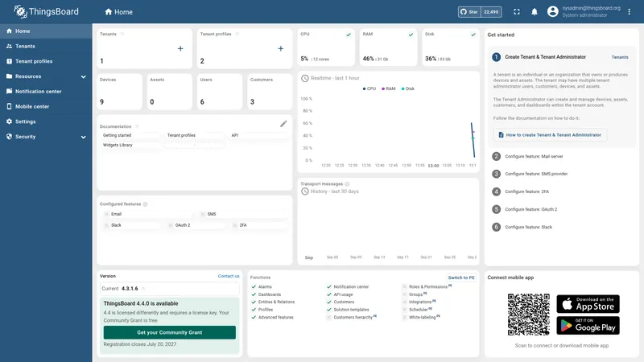Open Tenant profiles in the sidebar
Image resolution: width=644 pixels, height=362 pixels.
coord(46,61)
